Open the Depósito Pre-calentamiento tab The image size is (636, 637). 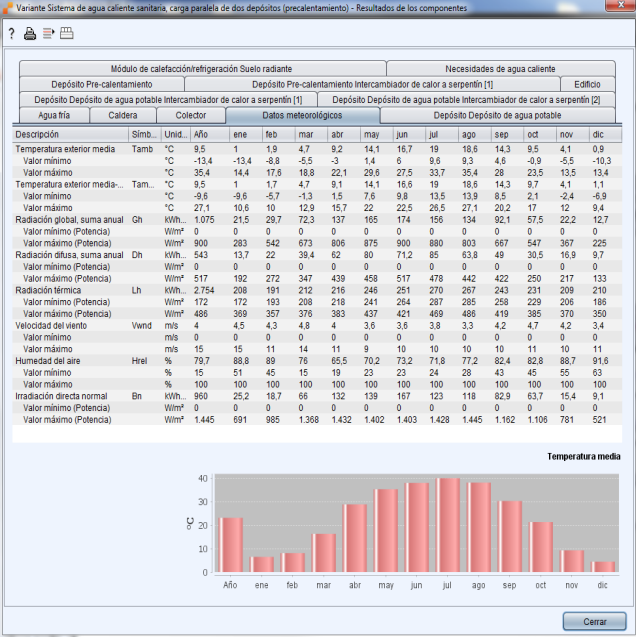coord(101,84)
